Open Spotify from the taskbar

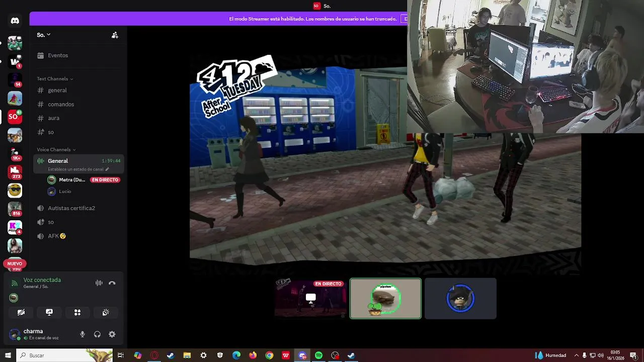(x=318, y=355)
